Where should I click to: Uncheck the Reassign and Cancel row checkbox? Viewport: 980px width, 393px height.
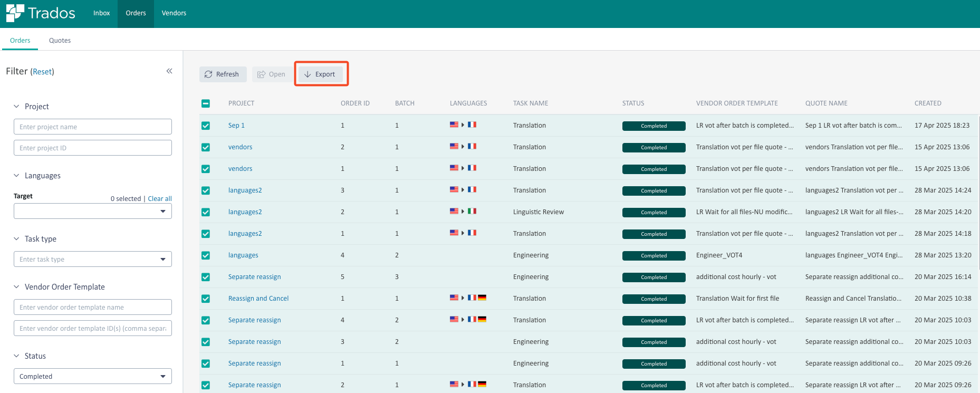coord(206,299)
